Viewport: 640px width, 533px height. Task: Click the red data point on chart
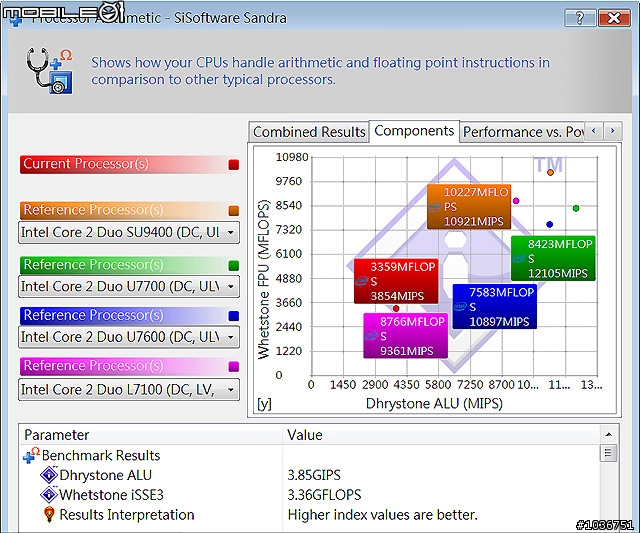(396, 309)
